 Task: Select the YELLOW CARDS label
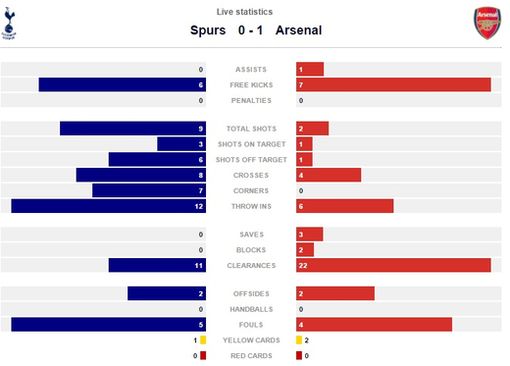pos(251,340)
